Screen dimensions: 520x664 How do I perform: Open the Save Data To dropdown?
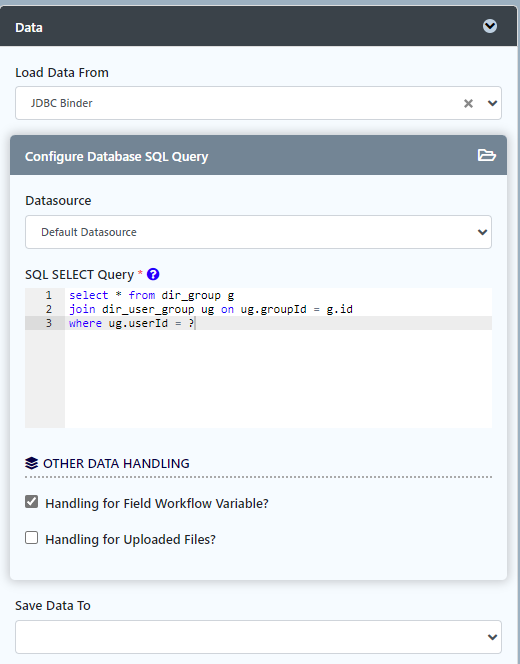click(x=258, y=637)
